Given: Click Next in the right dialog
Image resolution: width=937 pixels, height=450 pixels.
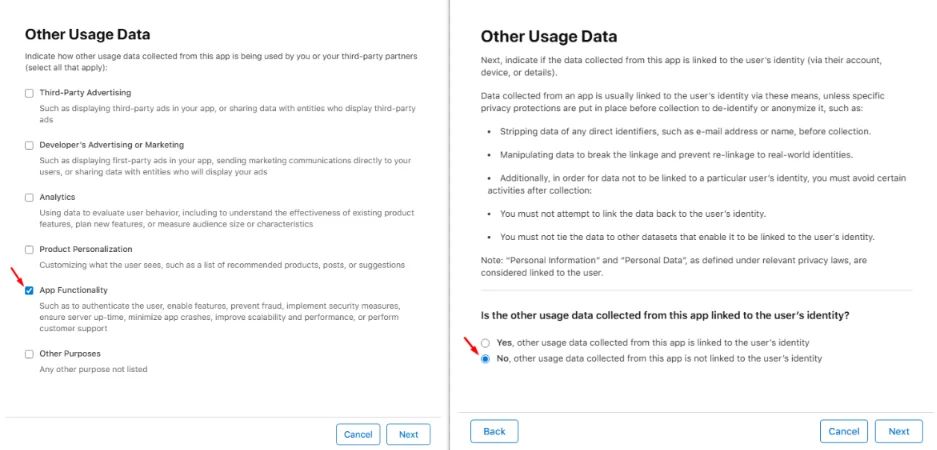Looking at the screenshot, I should coord(898,431).
